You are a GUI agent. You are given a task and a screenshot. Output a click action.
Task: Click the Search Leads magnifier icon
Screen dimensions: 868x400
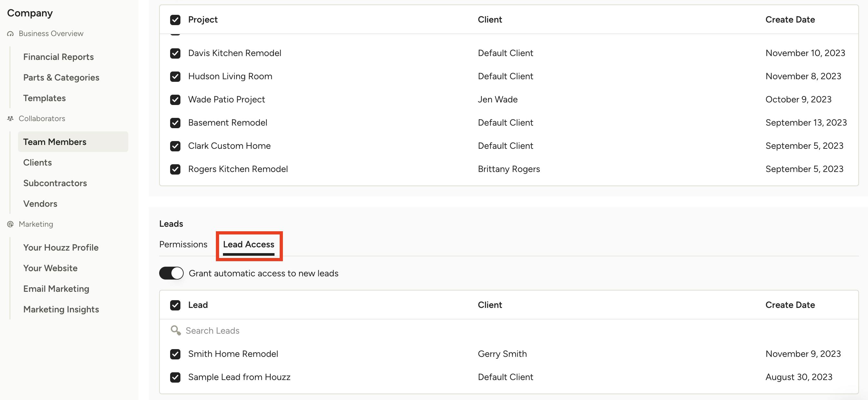[176, 330]
